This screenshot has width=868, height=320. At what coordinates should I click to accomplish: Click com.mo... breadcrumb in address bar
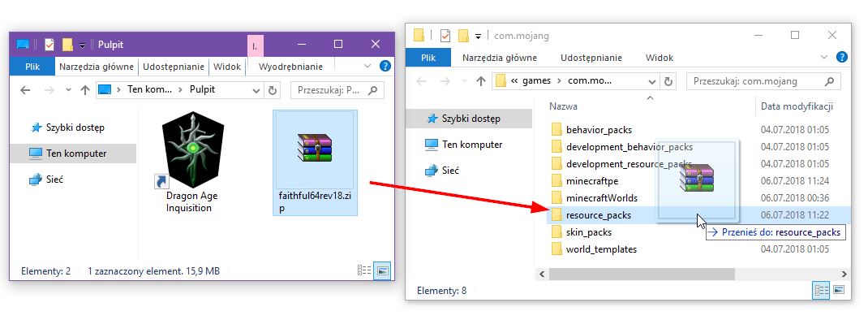click(x=590, y=80)
